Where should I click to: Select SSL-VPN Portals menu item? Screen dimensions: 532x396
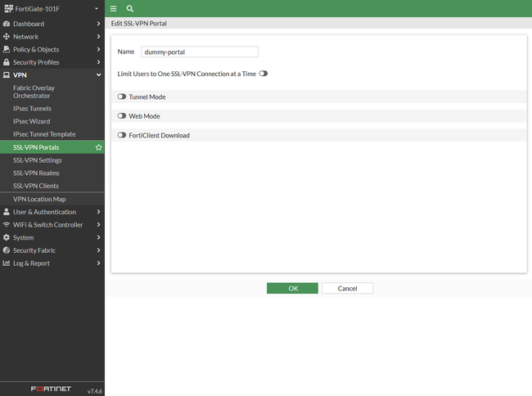[x=52, y=147]
